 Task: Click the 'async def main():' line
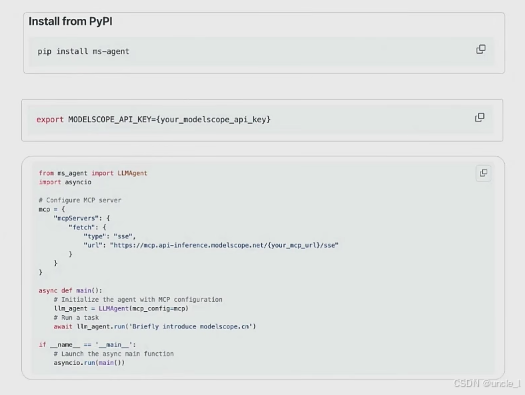click(x=70, y=291)
